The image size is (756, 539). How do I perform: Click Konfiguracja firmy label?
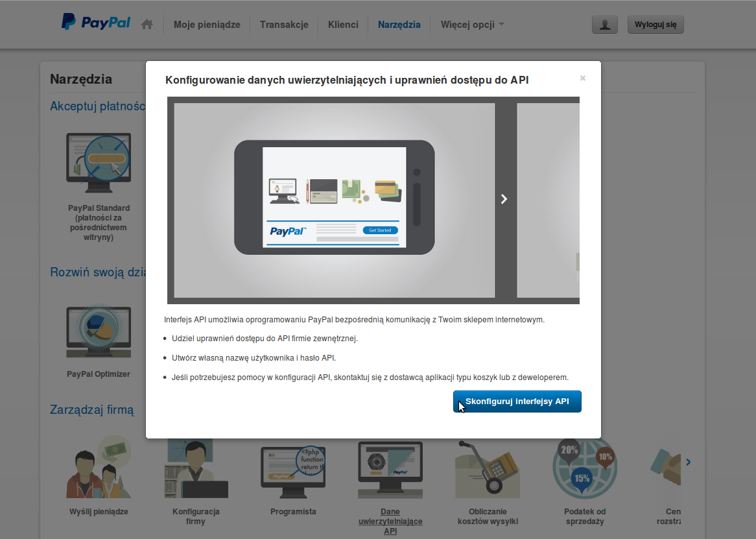(x=196, y=516)
